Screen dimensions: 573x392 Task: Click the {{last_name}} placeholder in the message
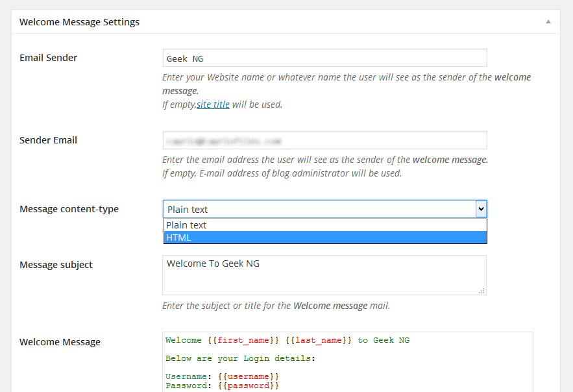click(x=318, y=340)
